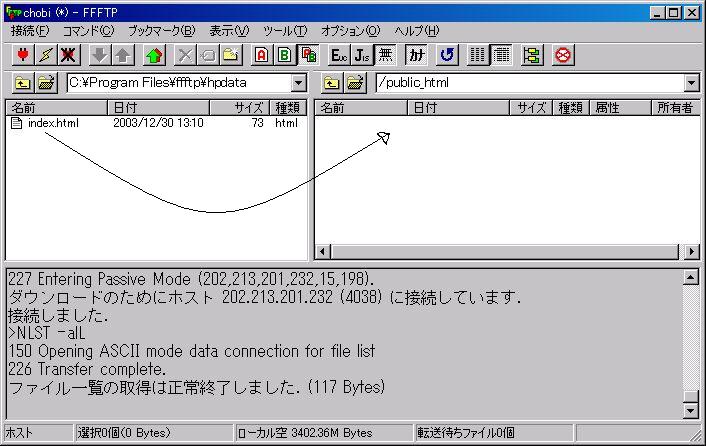Image resolution: width=706 pixels, height=446 pixels.
Task: Click the Connect toolbar icon
Action: point(22,55)
